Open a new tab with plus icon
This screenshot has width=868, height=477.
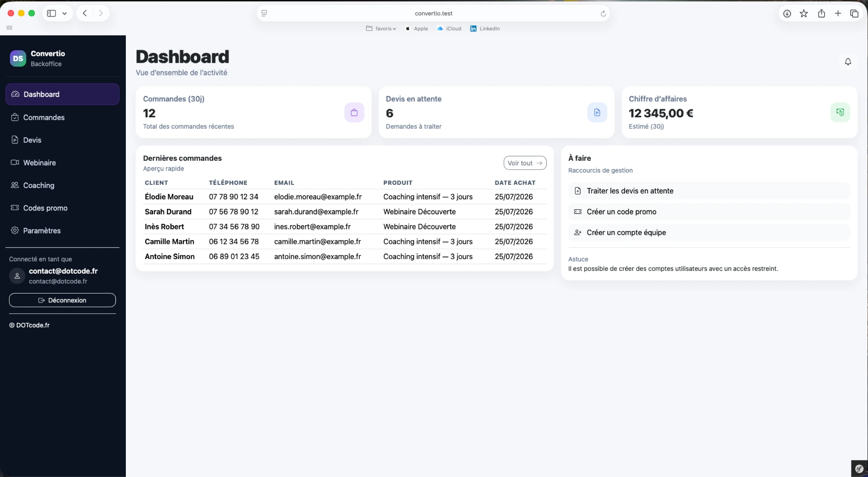point(838,14)
